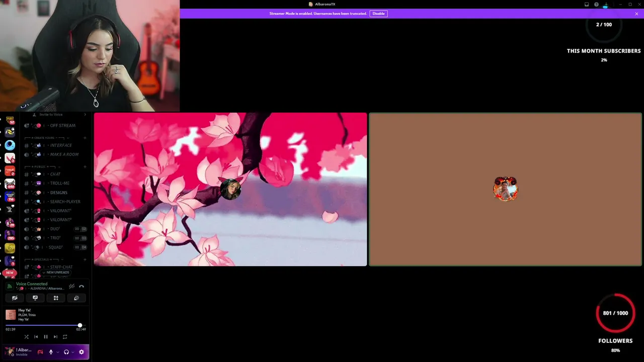Image resolution: width=644 pixels, height=362 pixels.
Task: Share your screen in voice
Action: 35,298
